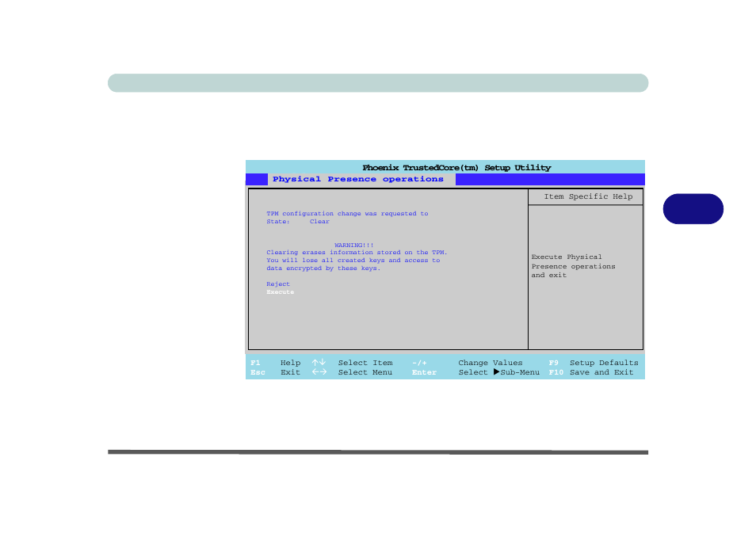Click the left-right arrows Select Menu icon
This screenshot has height=533, width=756.
tap(319, 372)
